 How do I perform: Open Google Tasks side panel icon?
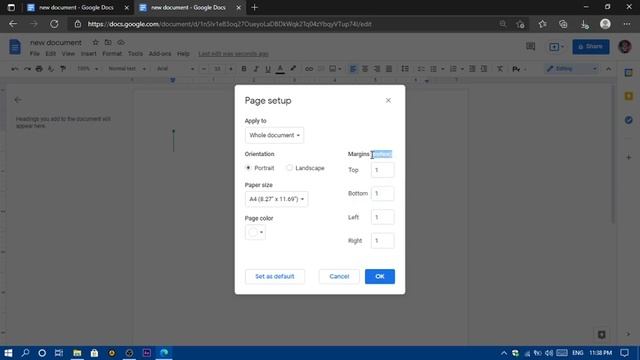pos(629,120)
